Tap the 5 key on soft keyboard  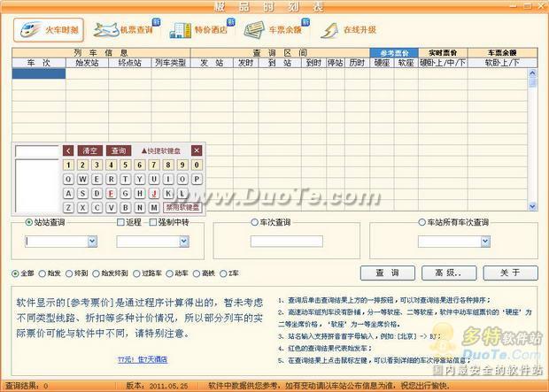126,165
